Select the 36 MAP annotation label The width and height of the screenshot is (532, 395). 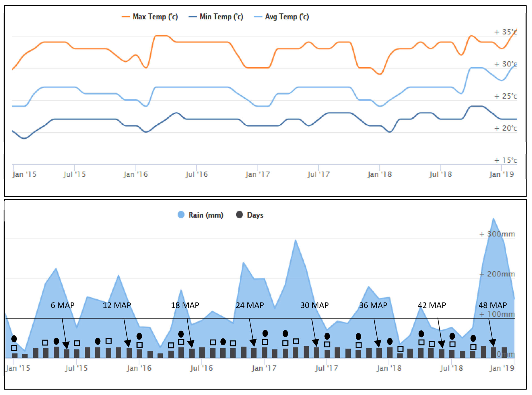[373, 305]
